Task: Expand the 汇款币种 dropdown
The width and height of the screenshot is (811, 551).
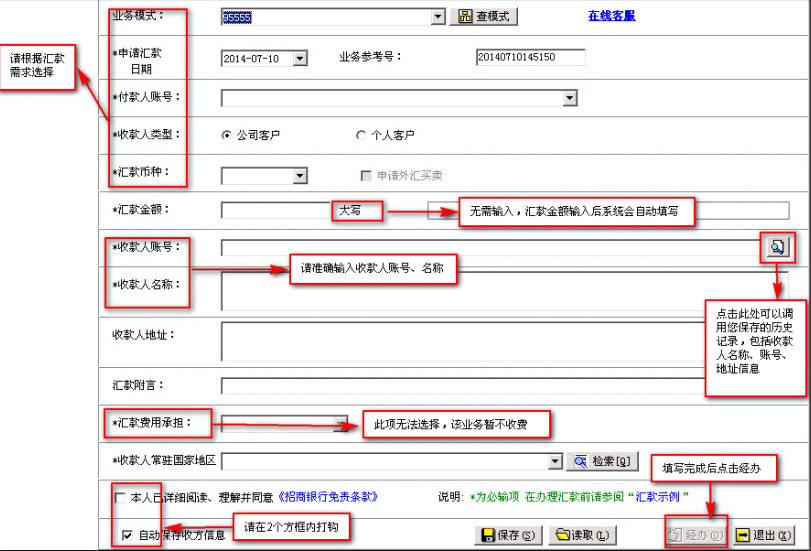Action: pyautogui.click(x=300, y=176)
